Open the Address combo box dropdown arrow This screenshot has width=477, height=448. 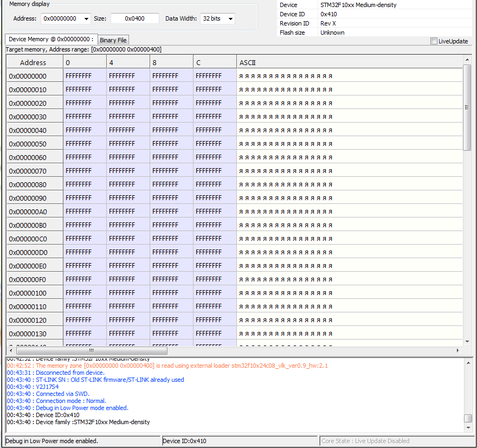tap(86, 18)
